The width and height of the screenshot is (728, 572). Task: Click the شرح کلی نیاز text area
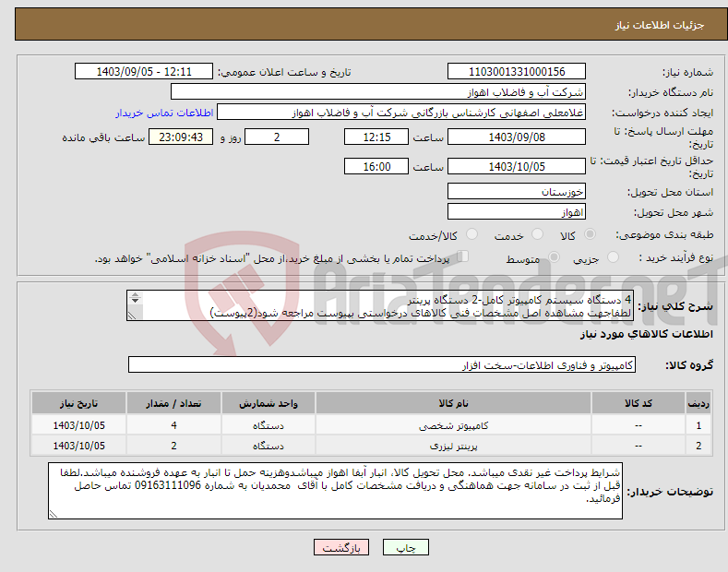pyautogui.click(x=380, y=305)
